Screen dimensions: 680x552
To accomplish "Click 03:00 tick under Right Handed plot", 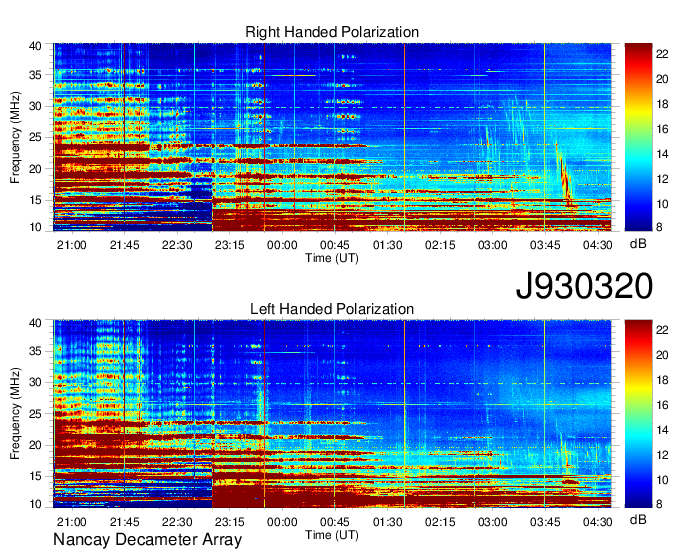I will (x=493, y=245).
